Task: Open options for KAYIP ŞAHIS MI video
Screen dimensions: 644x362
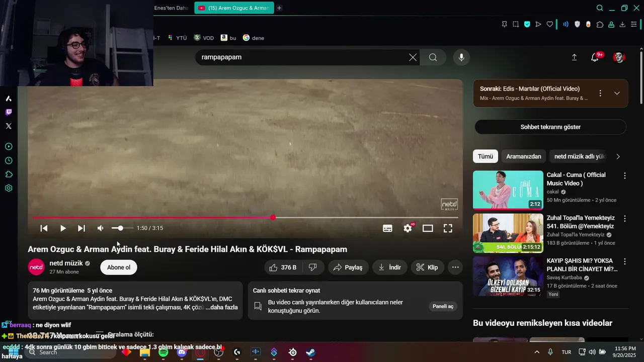Action: [625, 261]
